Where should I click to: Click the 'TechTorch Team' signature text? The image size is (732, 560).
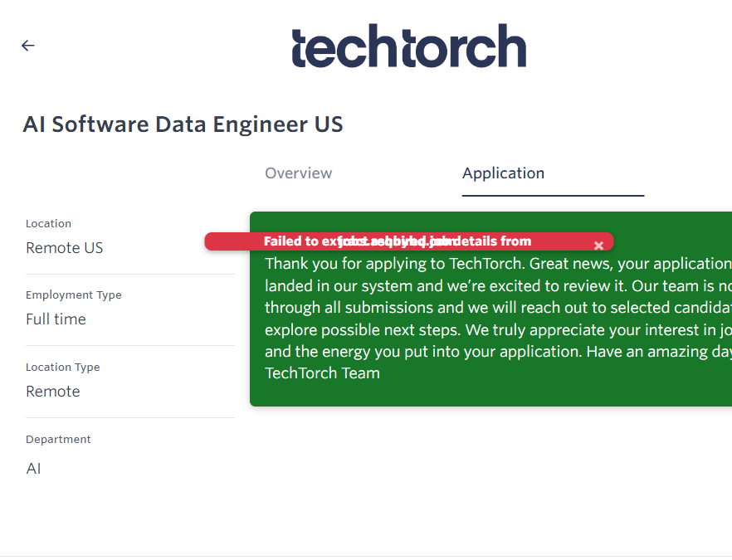click(322, 373)
